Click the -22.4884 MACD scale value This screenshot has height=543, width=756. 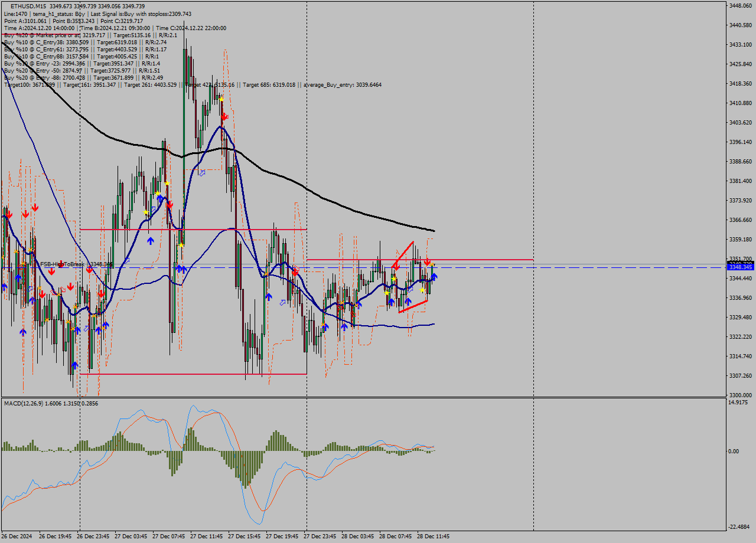coord(740,527)
